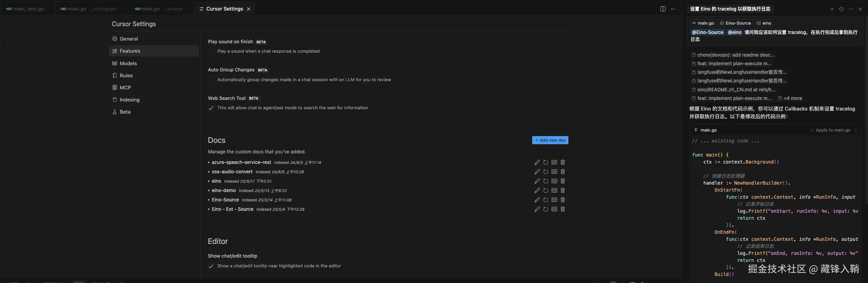Delete the Eino-Source doc

tap(563, 200)
